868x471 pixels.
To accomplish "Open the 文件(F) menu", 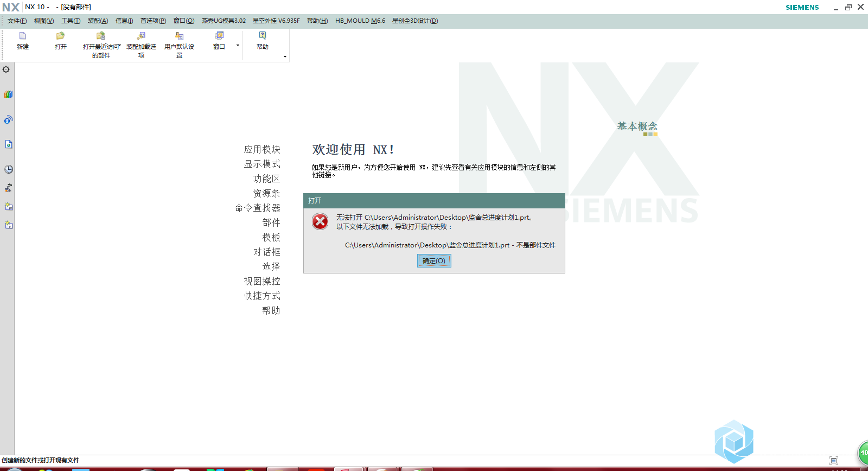I will pos(17,21).
